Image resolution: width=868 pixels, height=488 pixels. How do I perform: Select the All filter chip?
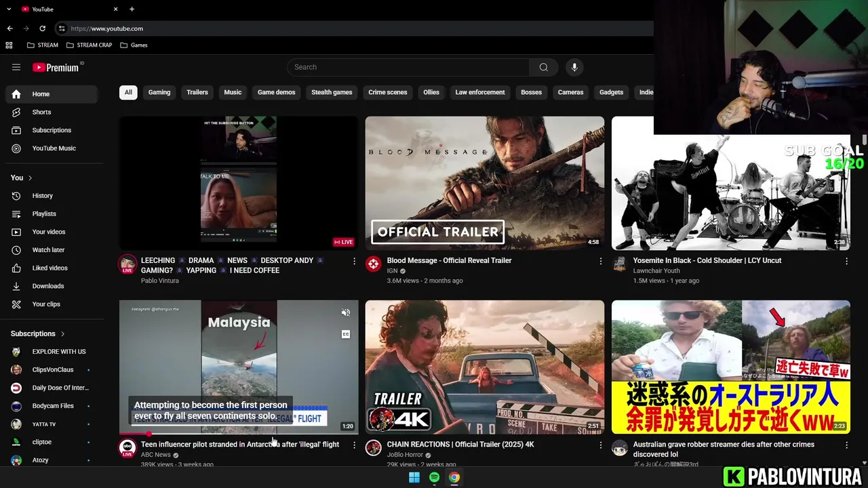click(x=128, y=92)
